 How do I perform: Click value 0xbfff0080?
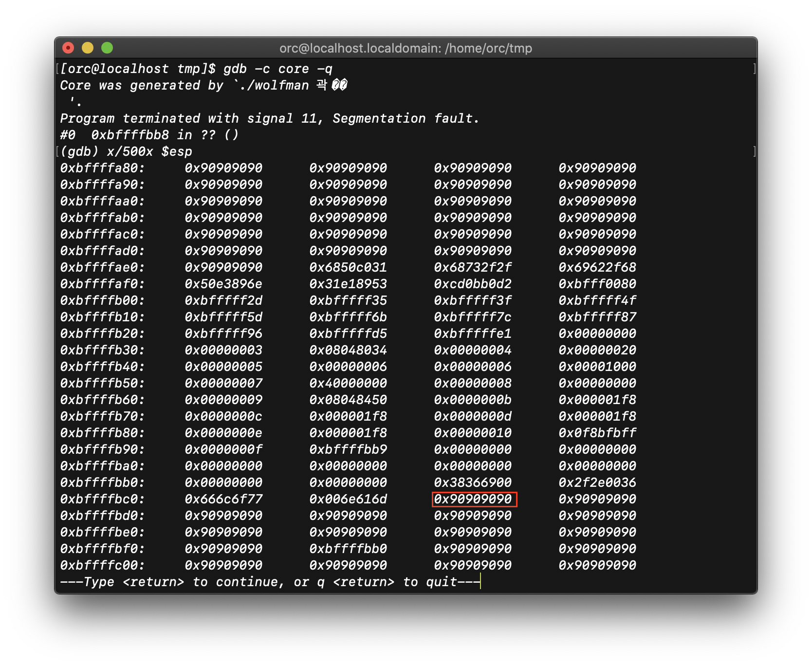tap(597, 284)
